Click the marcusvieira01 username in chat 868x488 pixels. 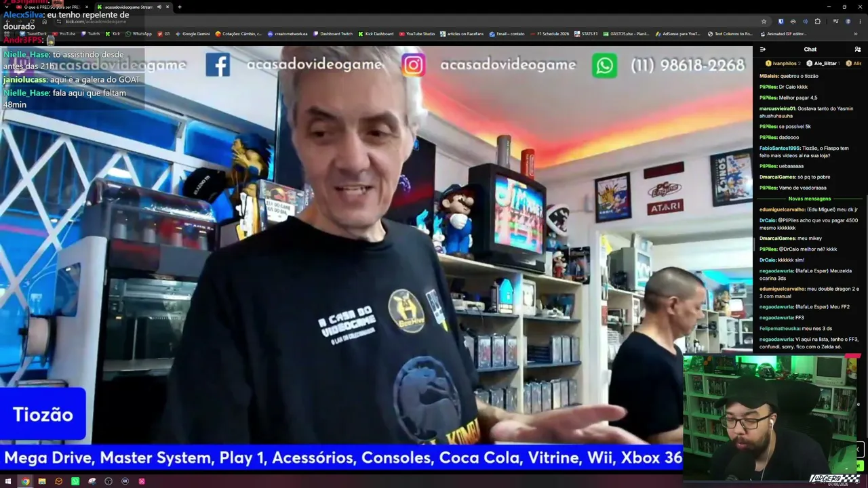point(777,108)
